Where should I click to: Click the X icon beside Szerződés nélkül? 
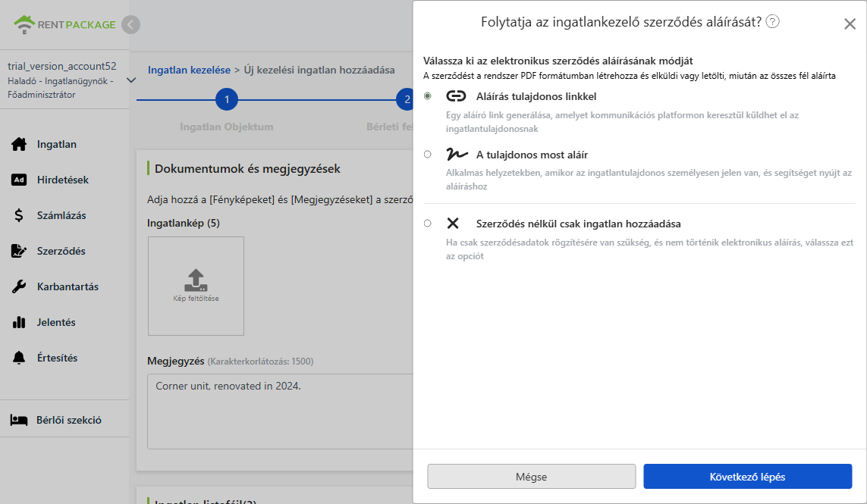[453, 224]
